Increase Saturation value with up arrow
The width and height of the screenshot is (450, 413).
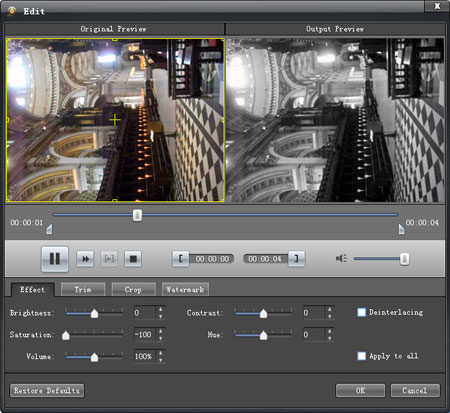tap(161, 331)
